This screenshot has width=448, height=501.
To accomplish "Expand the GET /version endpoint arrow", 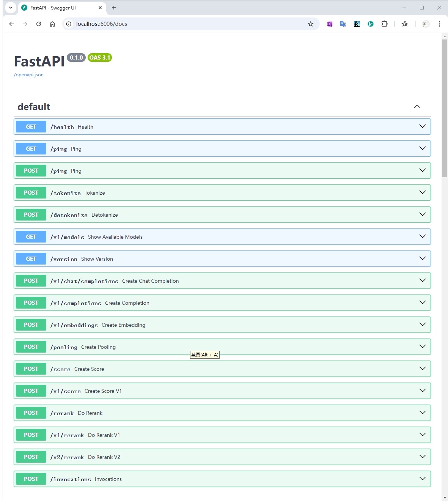I will pos(423,258).
